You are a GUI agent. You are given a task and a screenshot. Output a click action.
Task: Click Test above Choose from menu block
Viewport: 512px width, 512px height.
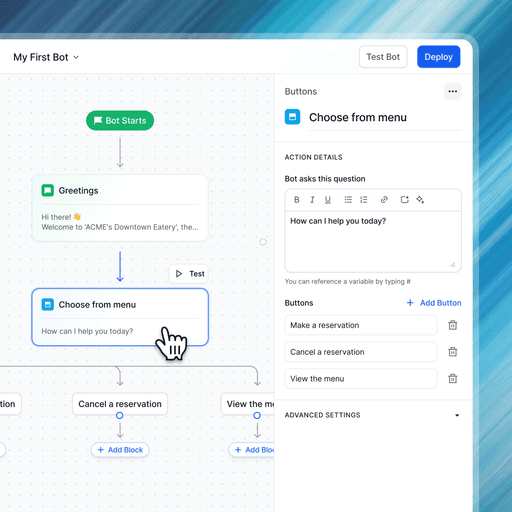(x=189, y=274)
